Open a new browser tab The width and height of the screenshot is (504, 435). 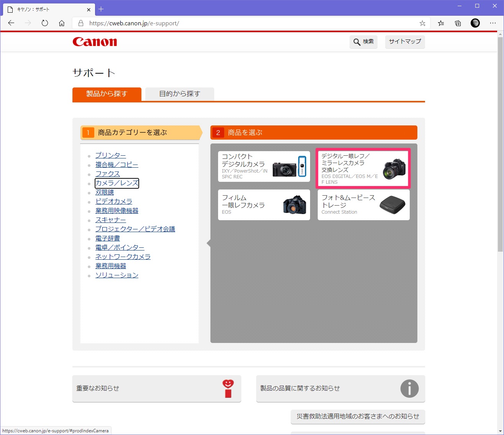[101, 9]
